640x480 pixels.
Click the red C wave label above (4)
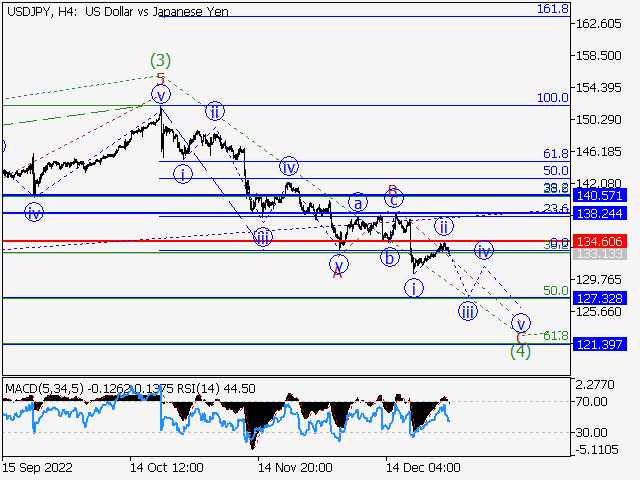point(520,338)
